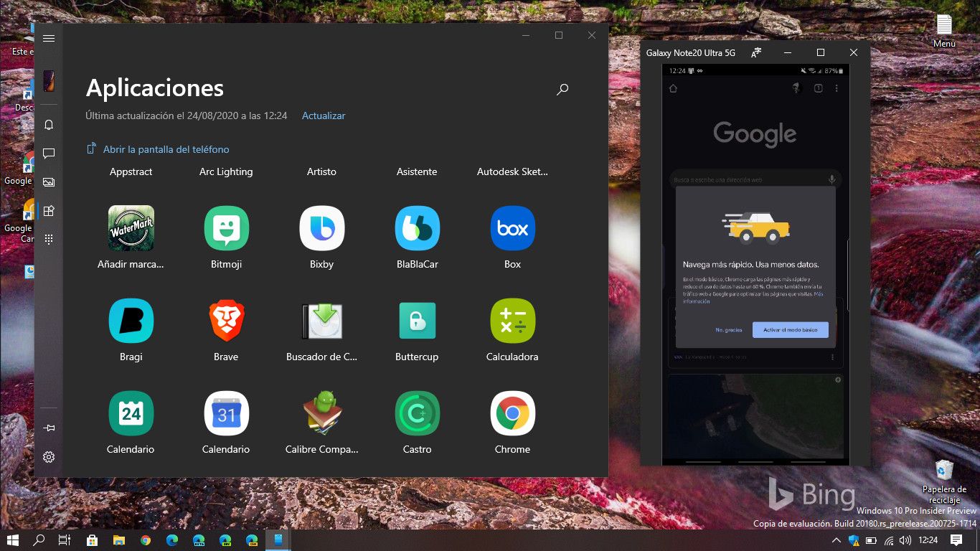Open the Calls dial pad in the sidebar

49,239
